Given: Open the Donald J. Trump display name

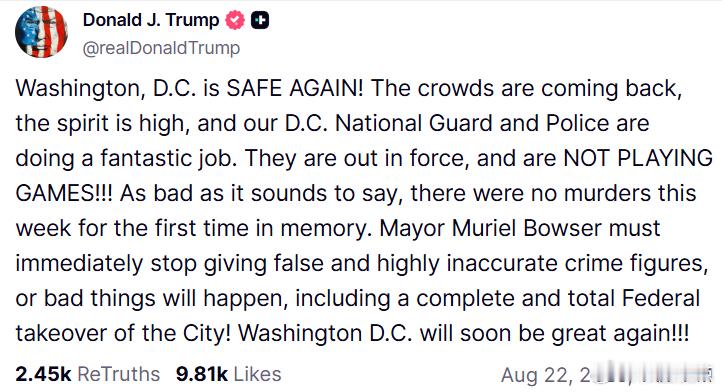Looking at the screenshot, I should point(151,20).
